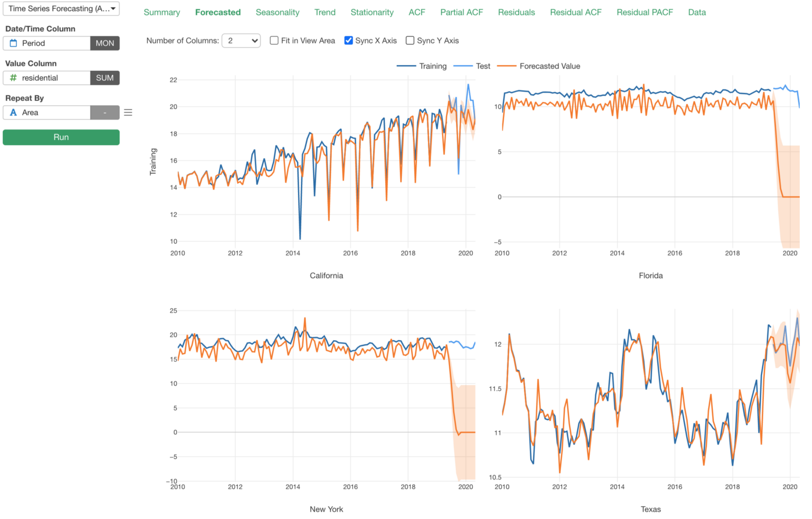Open the SUM aggregation selector
The image size is (812, 519).
coord(105,78)
